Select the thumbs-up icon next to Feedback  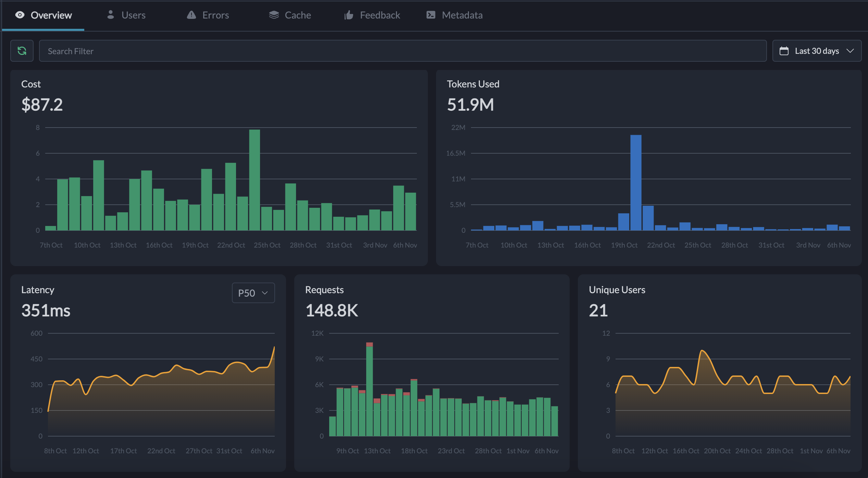pyautogui.click(x=348, y=15)
